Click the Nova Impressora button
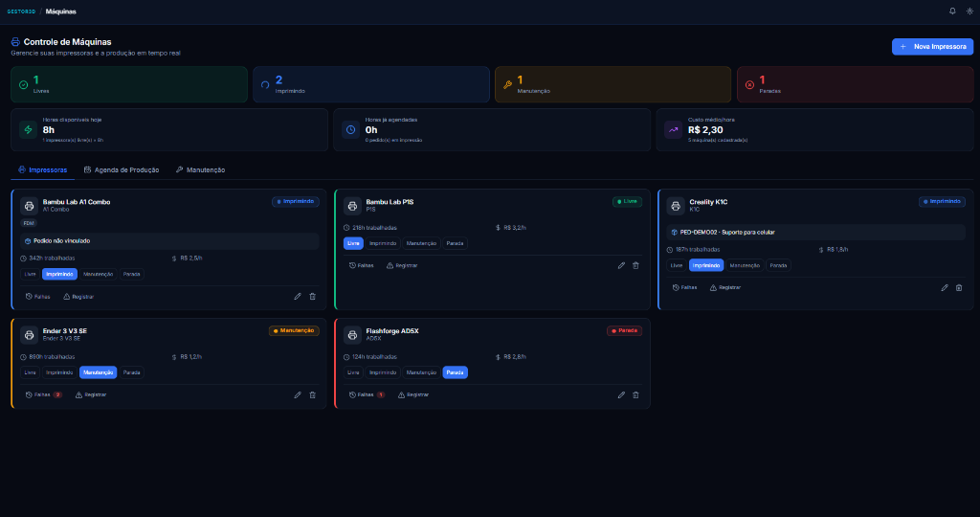Screen dimensions: 980x517 tap(932, 46)
